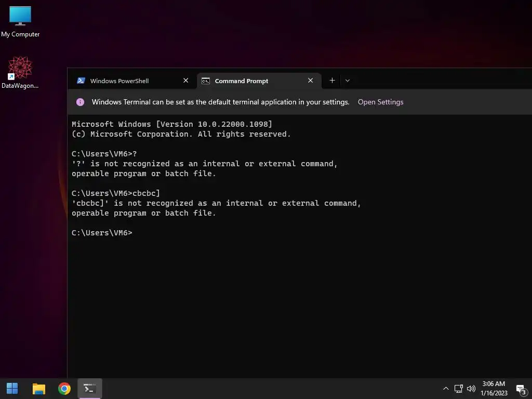This screenshot has height=399, width=532.
Task: Select the DataWagon desktop shortcut
Action: click(20, 73)
